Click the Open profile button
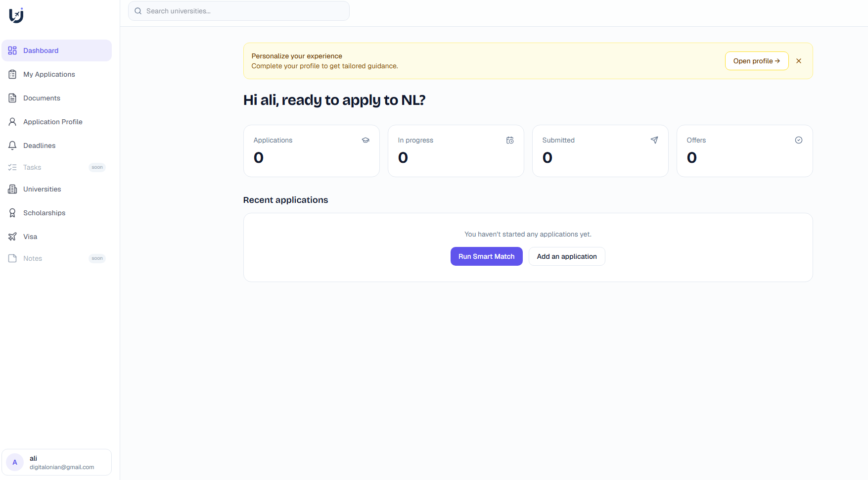The width and height of the screenshot is (868, 480). click(757, 61)
